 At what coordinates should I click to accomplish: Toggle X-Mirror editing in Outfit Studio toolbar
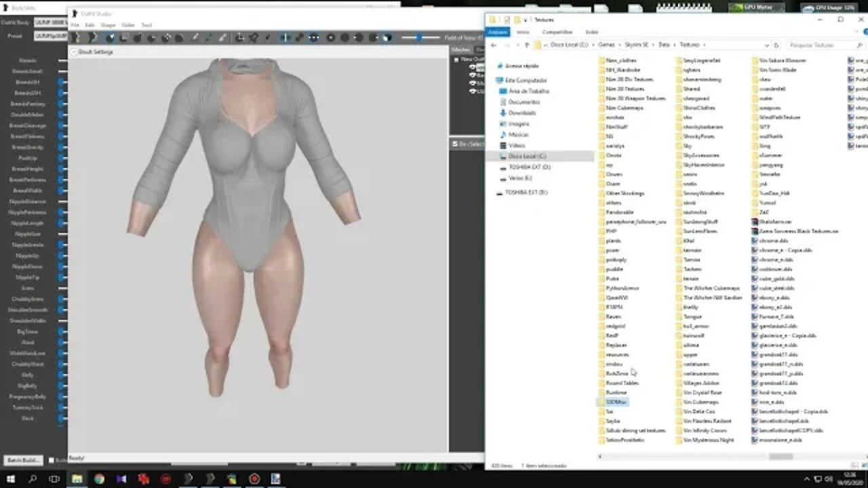tap(285, 38)
